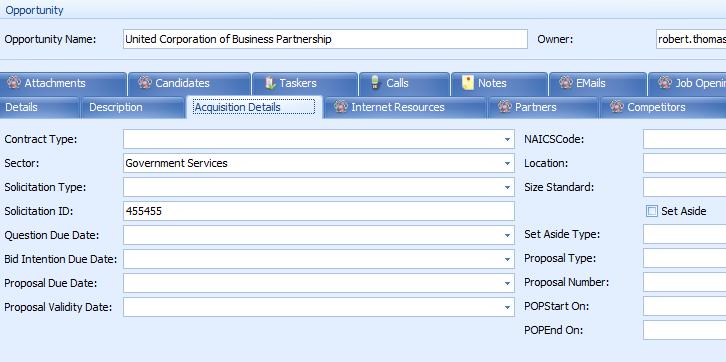This screenshot has height=362, width=726.
Task: Go to the Taskers tab
Action: [305, 83]
